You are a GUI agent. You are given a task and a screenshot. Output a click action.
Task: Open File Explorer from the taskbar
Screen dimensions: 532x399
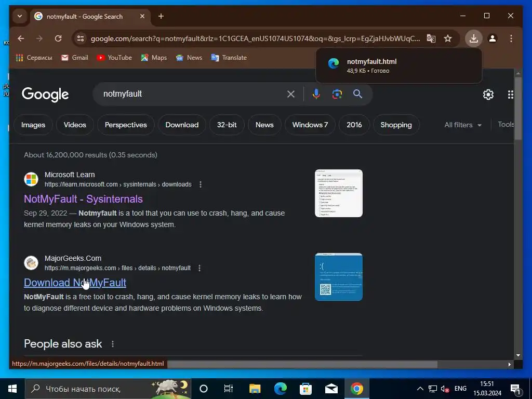click(x=255, y=389)
